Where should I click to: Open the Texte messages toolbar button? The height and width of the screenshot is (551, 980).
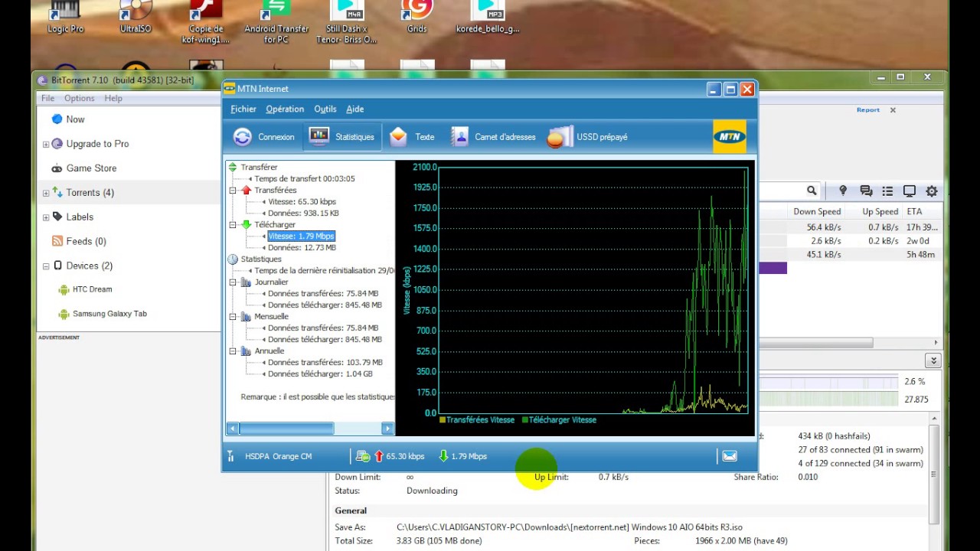pyautogui.click(x=412, y=137)
